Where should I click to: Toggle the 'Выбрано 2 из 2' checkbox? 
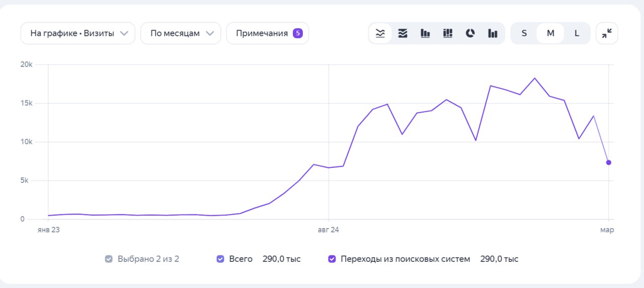click(x=109, y=259)
